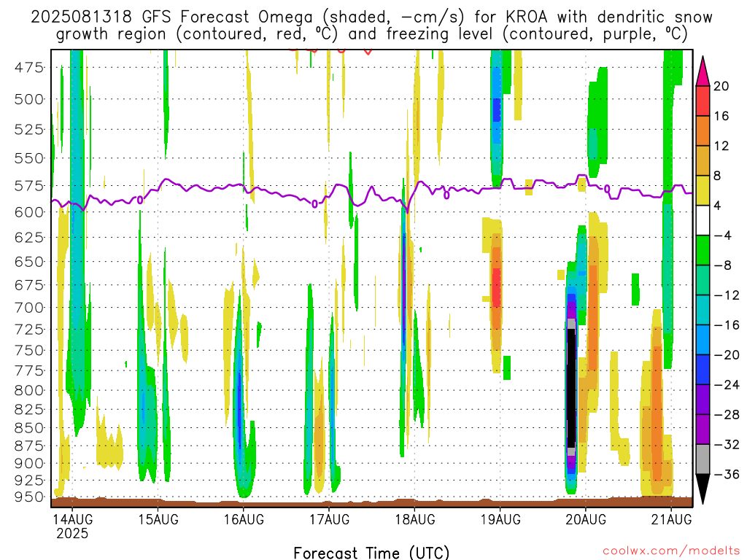The width and height of the screenshot is (747, 560).
Task: Click the 825 pressure level label
Action: click(x=29, y=410)
